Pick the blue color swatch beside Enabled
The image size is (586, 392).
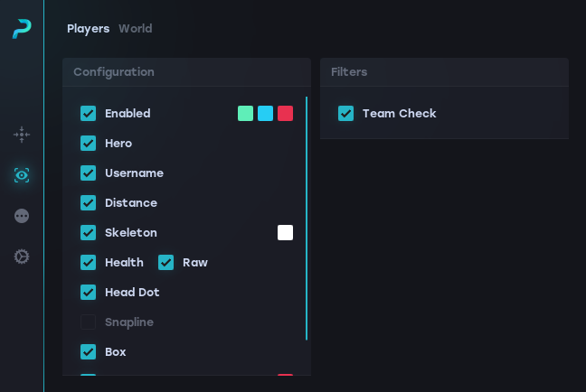pos(265,114)
